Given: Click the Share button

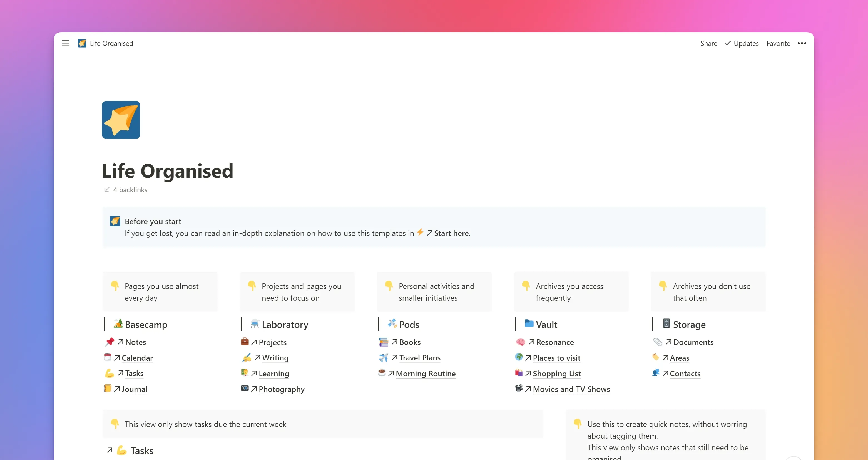Looking at the screenshot, I should 709,43.
